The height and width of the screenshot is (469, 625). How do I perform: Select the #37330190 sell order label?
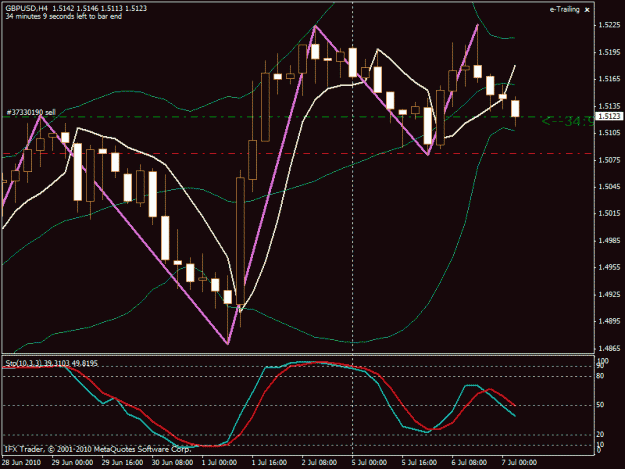click(31, 112)
